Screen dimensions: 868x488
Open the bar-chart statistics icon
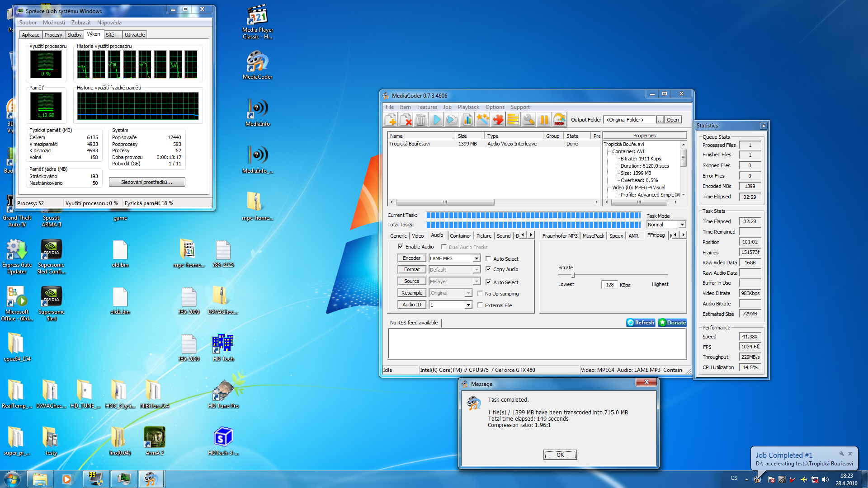(x=467, y=120)
